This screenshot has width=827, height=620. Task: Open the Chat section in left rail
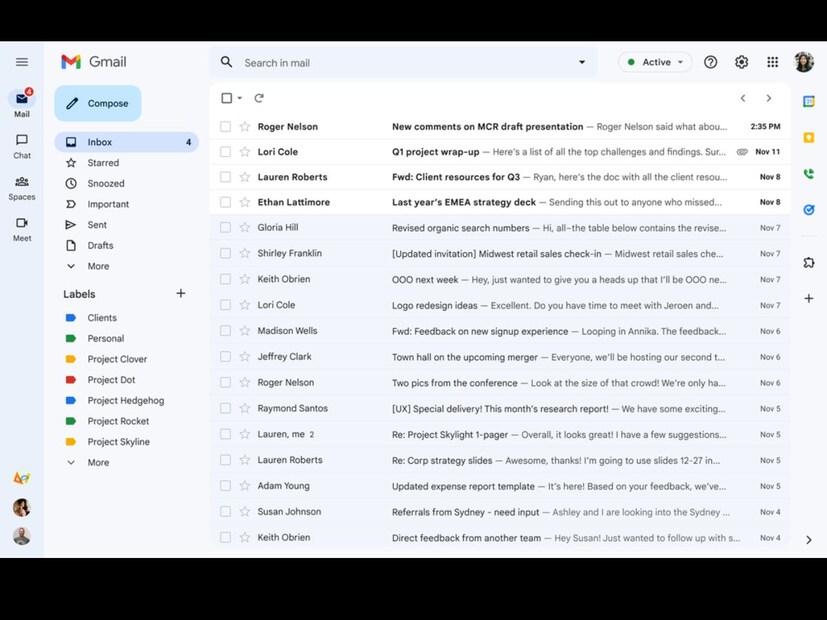tap(22, 145)
